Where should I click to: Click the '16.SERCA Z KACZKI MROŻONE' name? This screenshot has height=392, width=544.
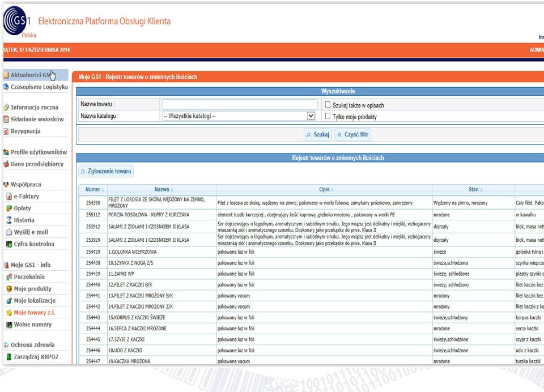(x=137, y=329)
